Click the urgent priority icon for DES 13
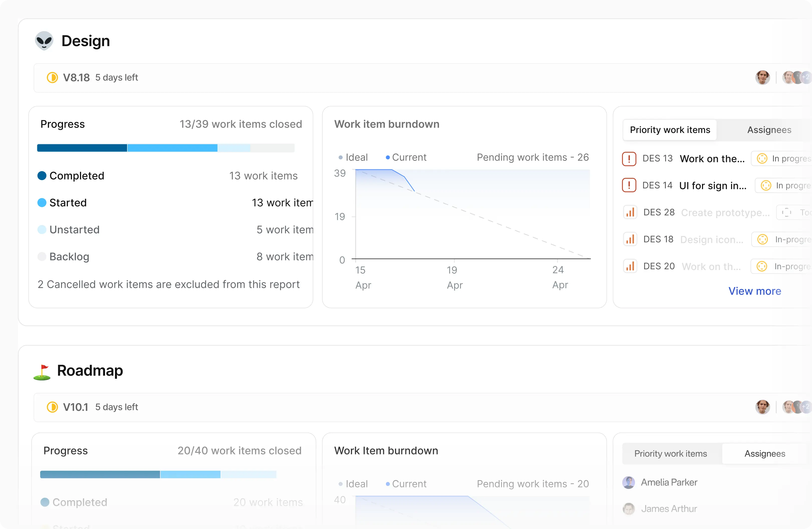The image size is (812, 529). (x=629, y=159)
